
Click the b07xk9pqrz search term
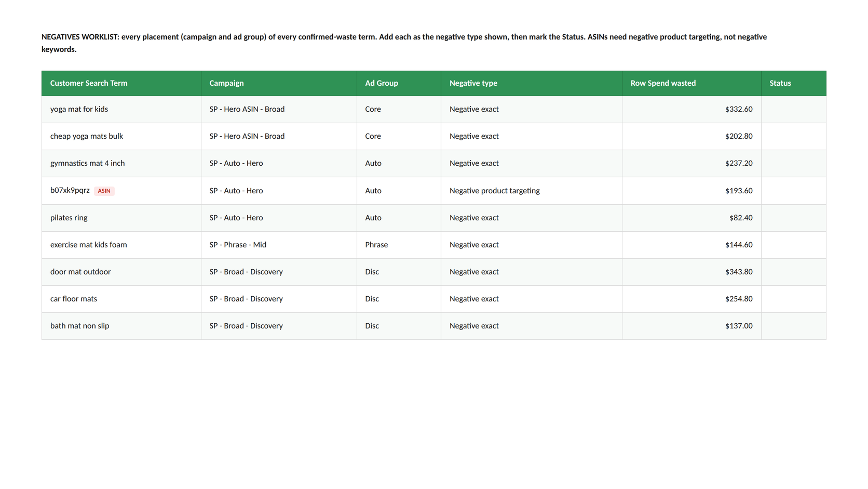click(70, 190)
